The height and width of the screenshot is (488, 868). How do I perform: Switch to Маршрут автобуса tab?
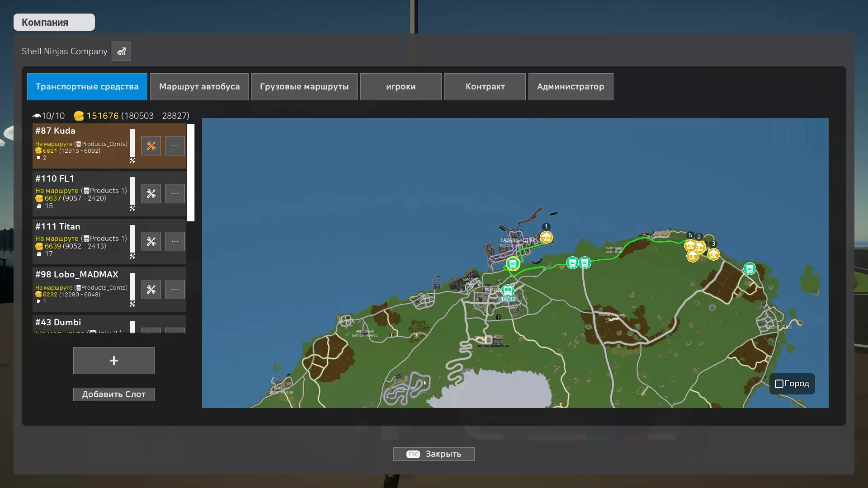[x=199, y=87]
